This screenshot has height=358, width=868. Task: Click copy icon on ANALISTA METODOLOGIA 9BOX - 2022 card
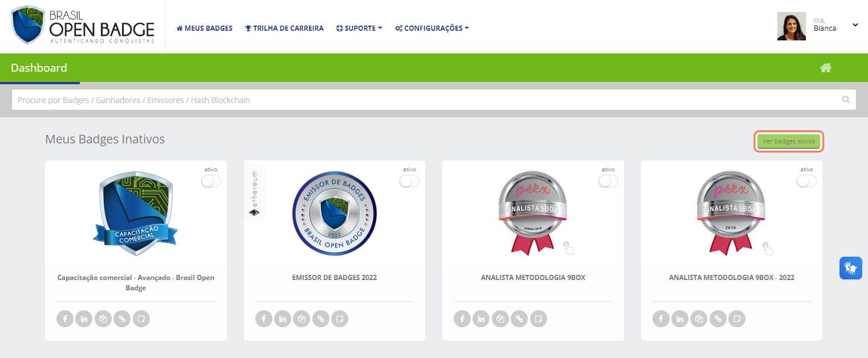(x=699, y=319)
